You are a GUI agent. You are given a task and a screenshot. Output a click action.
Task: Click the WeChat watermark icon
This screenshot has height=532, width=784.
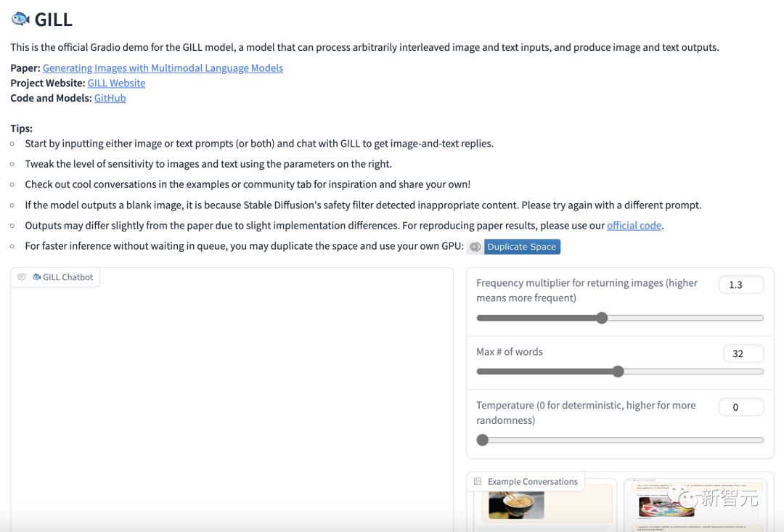coord(683,496)
